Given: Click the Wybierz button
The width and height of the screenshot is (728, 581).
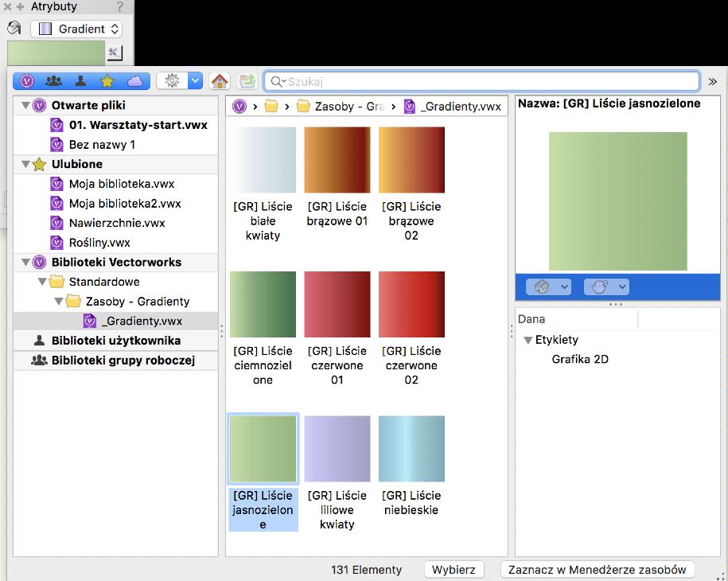Looking at the screenshot, I should (454, 570).
